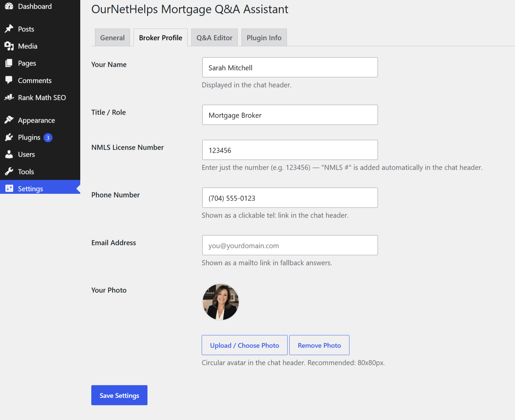Click the circular broker photo avatar

coord(221,302)
